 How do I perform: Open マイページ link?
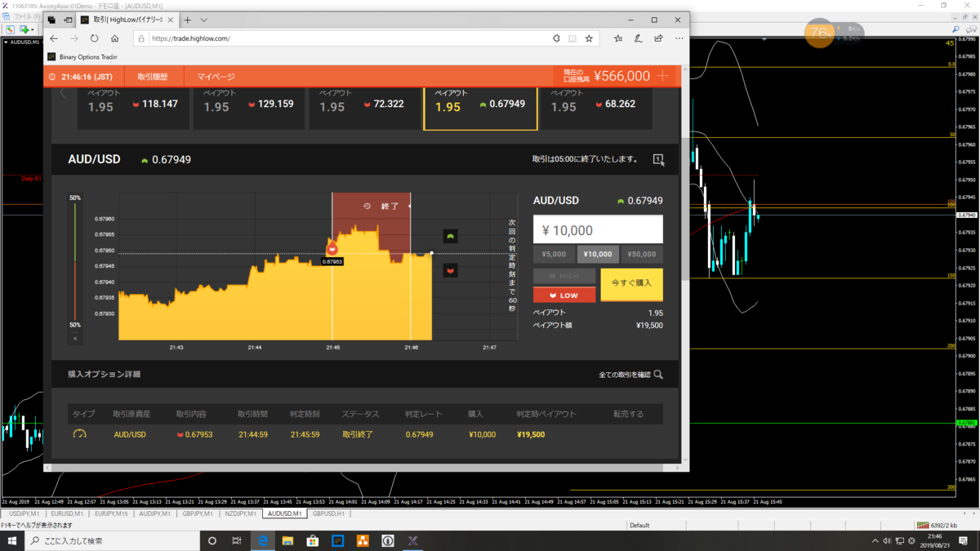click(216, 77)
